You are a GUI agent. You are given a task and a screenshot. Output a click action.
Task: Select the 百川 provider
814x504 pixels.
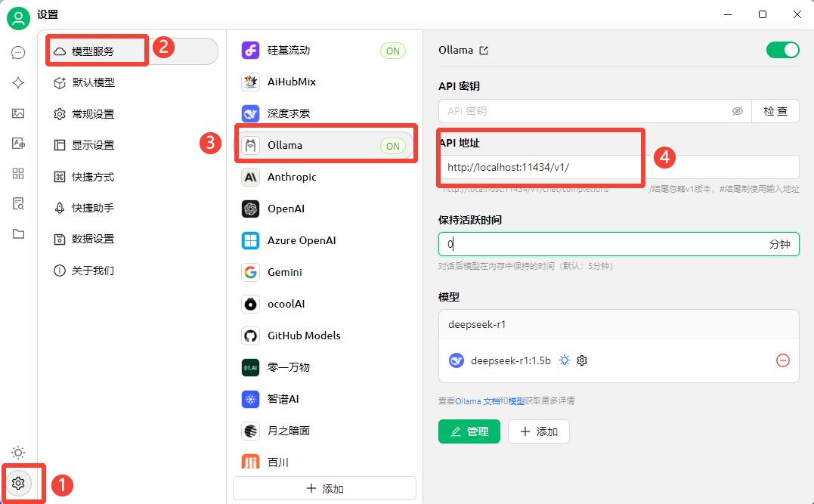(x=324, y=462)
